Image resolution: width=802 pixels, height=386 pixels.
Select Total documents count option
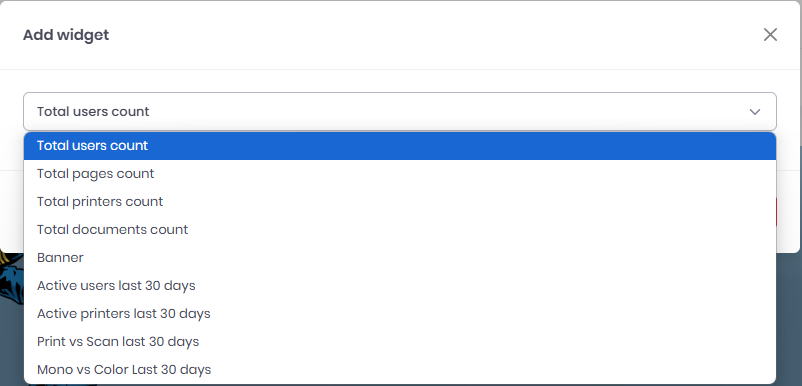[x=400, y=230]
